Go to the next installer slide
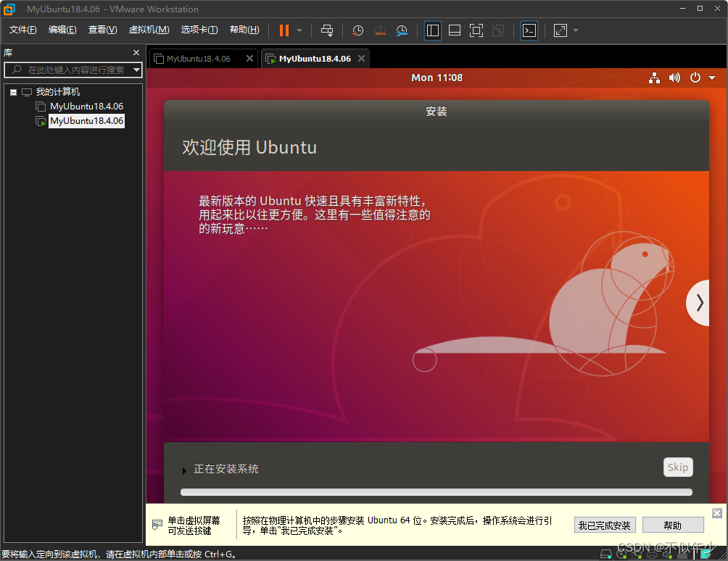This screenshot has width=728, height=561. point(698,303)
